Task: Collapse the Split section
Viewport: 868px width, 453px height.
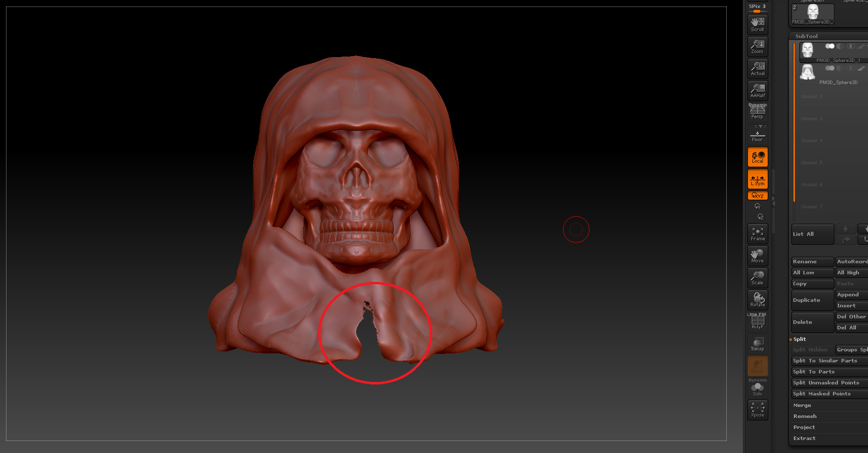Action: coord(799,339)
